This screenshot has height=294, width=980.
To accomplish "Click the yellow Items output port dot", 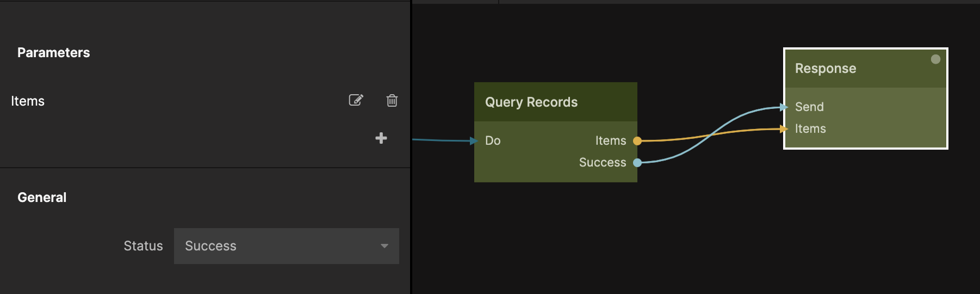I will [637, 141].
